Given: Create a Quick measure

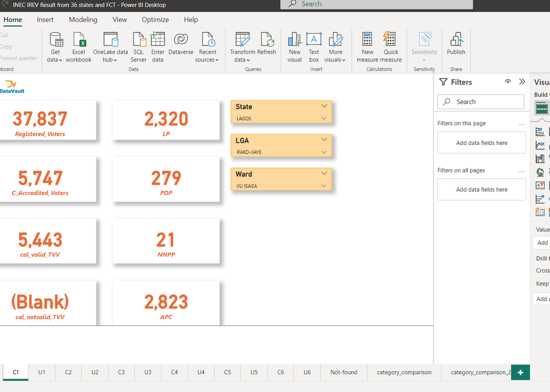Looking at the screenshot, I should click(391, 48).
